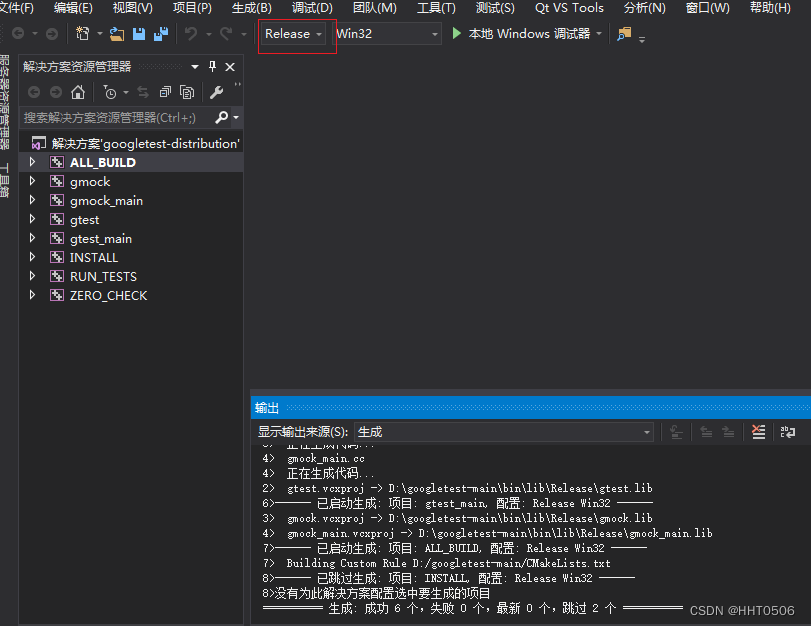The height and width of the screenshot is (626, 811).
Task: Open the 工具(T) menu
Action: [x=436, y=8]
